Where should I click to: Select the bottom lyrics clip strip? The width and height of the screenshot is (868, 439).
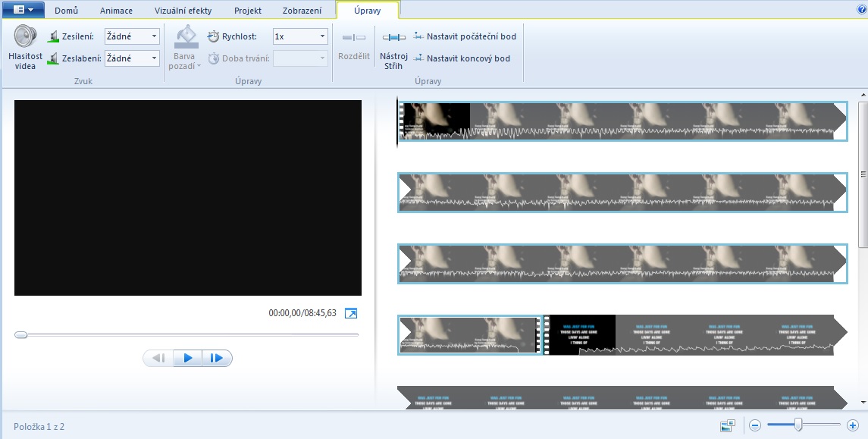click(623, 398)
